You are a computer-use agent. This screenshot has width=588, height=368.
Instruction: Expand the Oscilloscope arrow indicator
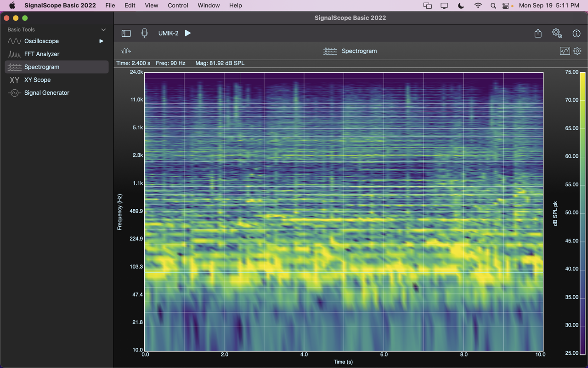[101, 41]
